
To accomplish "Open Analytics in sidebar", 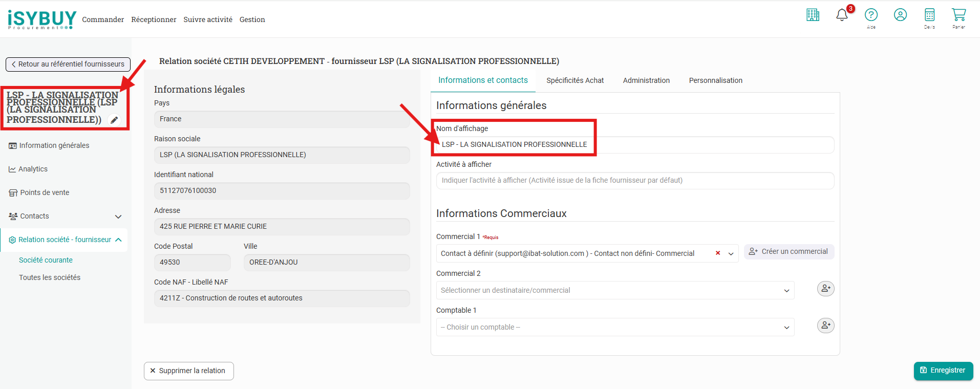I will coord(28,169).
